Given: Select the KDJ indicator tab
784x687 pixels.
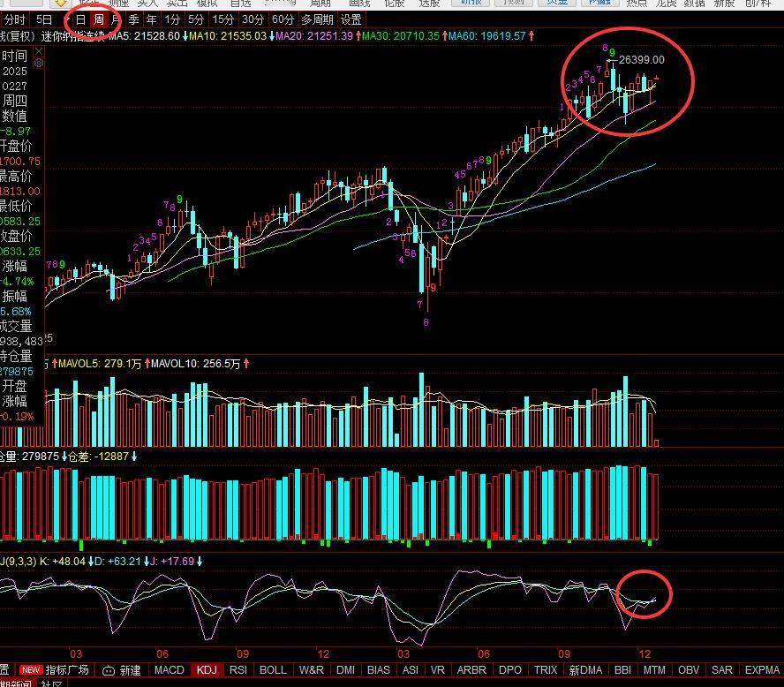Looking at the screenshot, I should [x=207, y=670].
